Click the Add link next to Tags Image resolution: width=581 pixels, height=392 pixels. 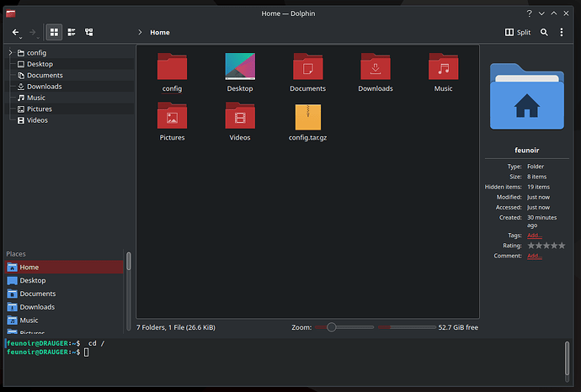534,236
